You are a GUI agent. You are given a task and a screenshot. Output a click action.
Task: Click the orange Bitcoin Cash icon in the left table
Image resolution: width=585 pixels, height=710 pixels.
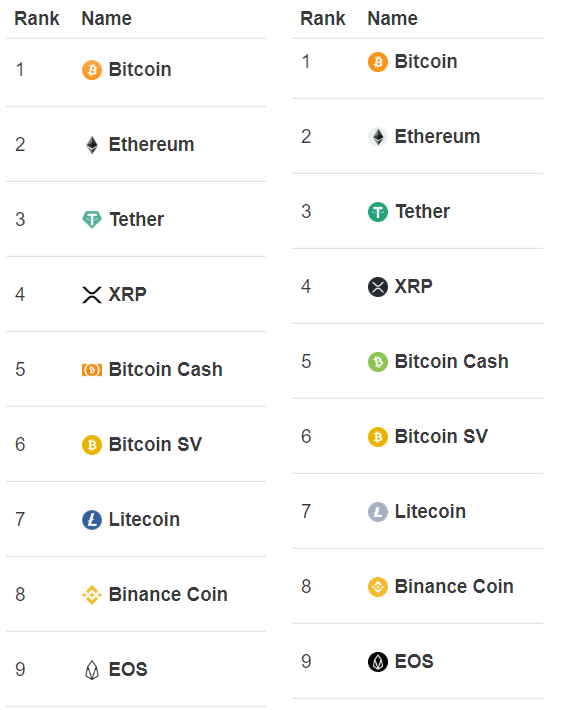92,370
